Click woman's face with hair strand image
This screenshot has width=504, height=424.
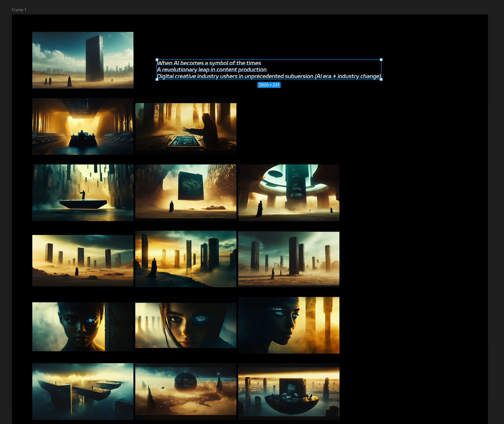186,325
